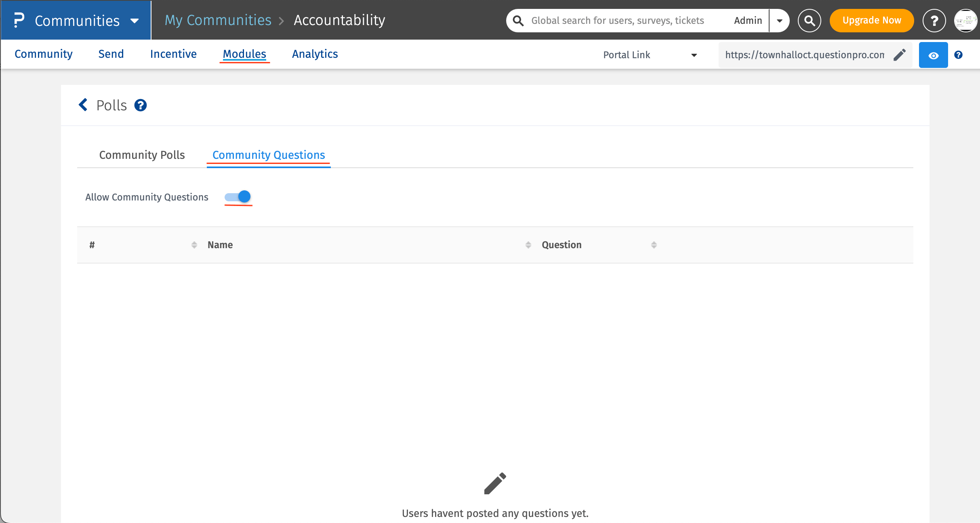Focus the global search input field

(618, 21)
